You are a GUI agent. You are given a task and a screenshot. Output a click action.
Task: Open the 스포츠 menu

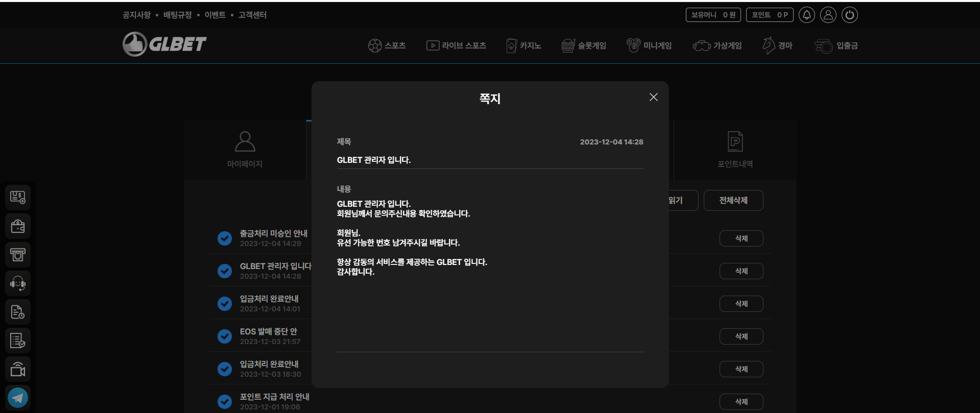pos(387,45)
